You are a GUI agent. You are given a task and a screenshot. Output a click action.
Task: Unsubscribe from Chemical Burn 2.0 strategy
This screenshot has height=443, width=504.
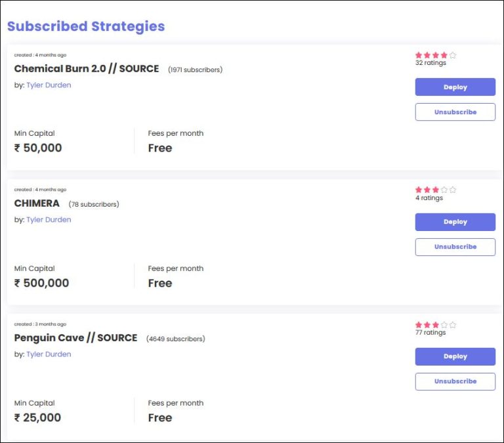click(455, 112)
